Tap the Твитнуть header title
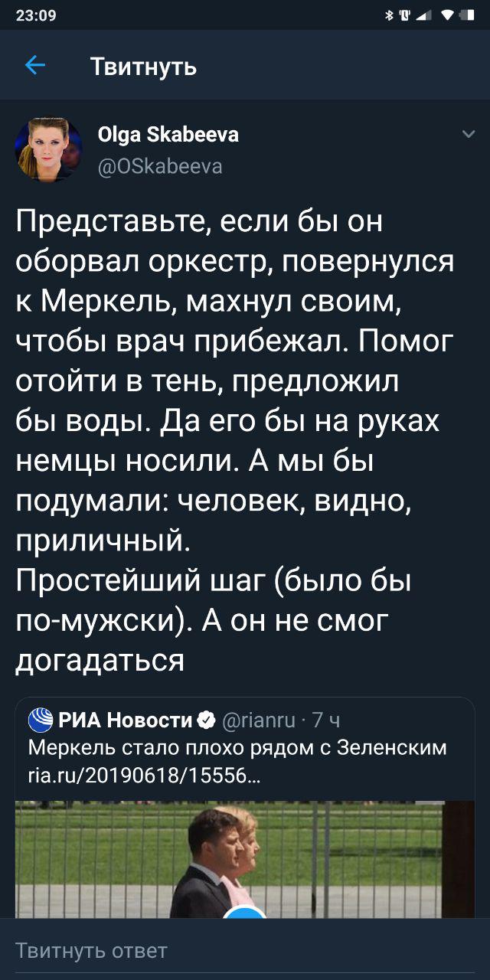This screenshot has width=490, height=980. point(143,67)
